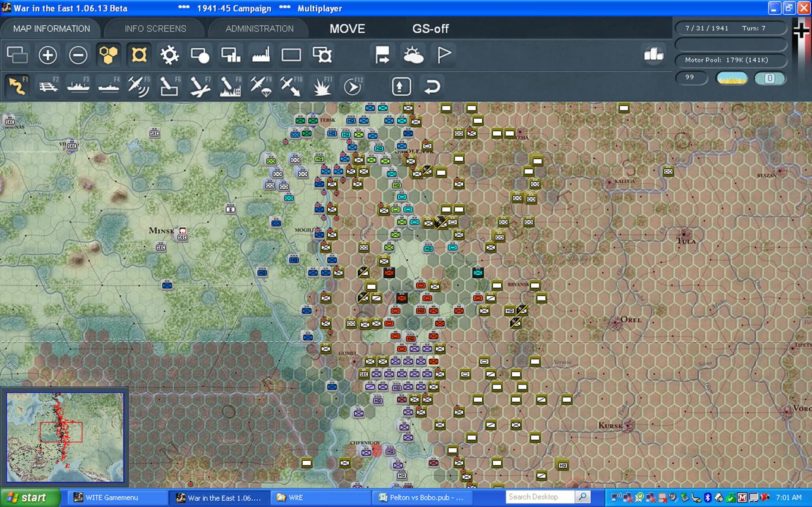This screenshot has width=812, height=507.
Task: Pick the F6 bomb unit mode
Action: coord(169,86)
